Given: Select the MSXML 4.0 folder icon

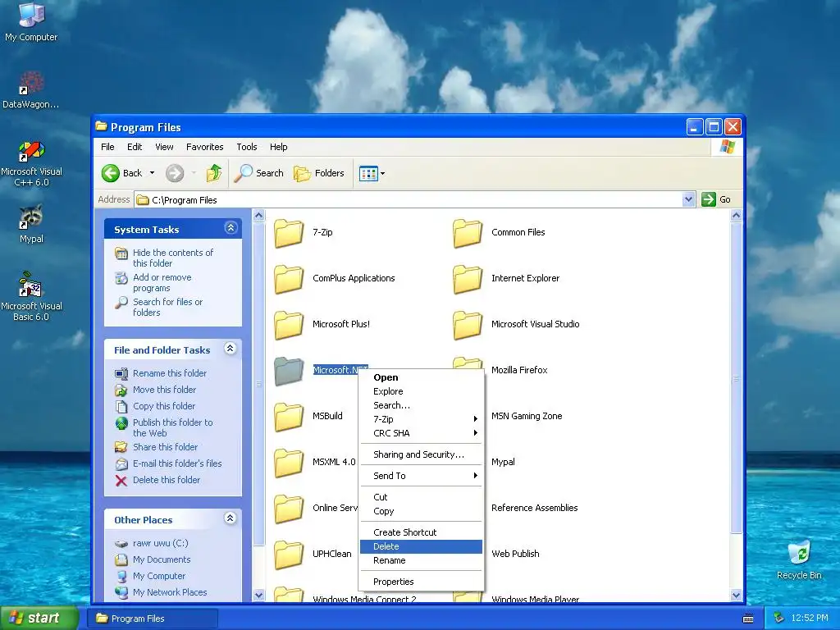Looking at the screenshot, I should point(289,463).
